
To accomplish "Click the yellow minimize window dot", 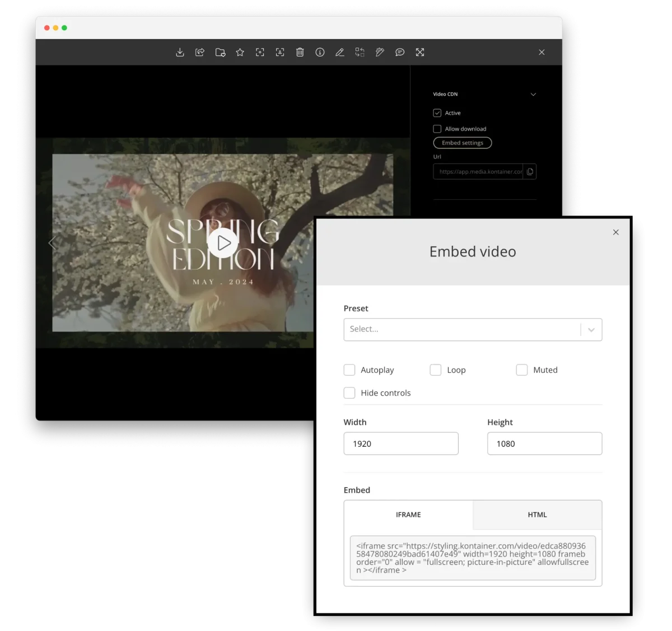I will click(55, 27).
